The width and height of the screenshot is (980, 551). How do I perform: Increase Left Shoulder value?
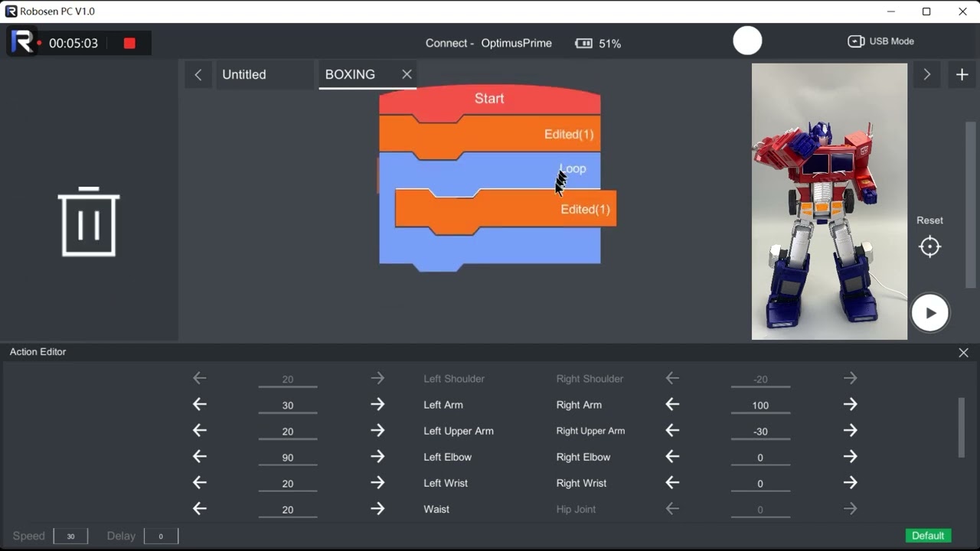click(x=377, y=379)
